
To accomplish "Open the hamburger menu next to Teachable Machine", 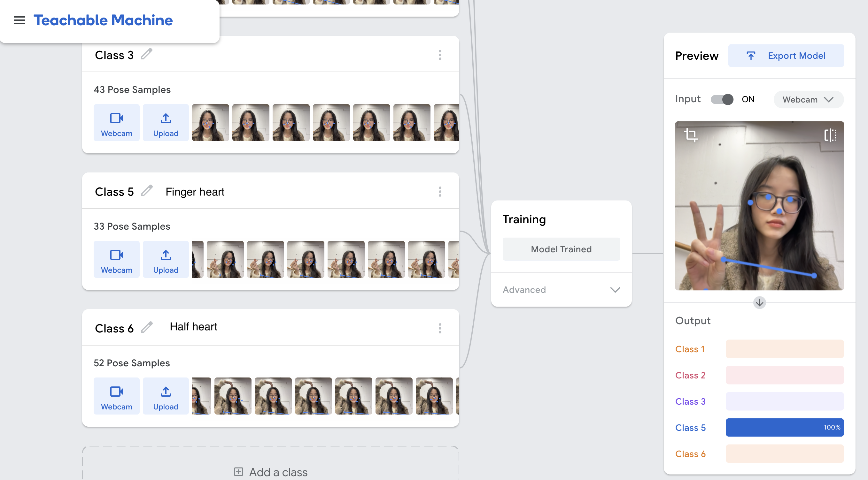I will coord(19,20).
